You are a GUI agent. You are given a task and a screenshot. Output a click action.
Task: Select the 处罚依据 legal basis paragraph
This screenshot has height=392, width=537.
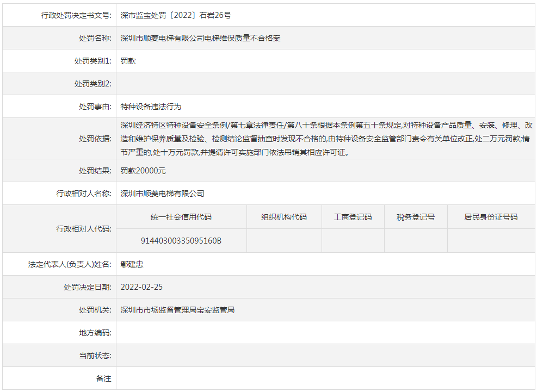point(326,139)
